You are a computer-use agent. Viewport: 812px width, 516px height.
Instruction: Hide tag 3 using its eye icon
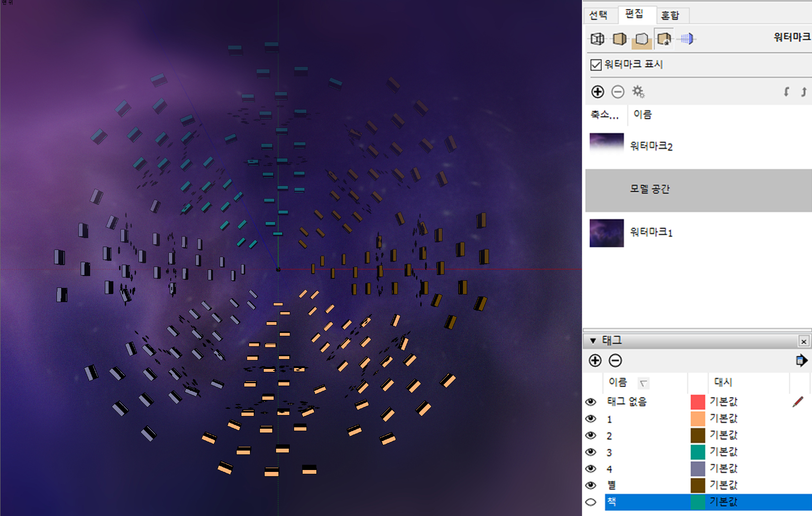coord(591,452)
